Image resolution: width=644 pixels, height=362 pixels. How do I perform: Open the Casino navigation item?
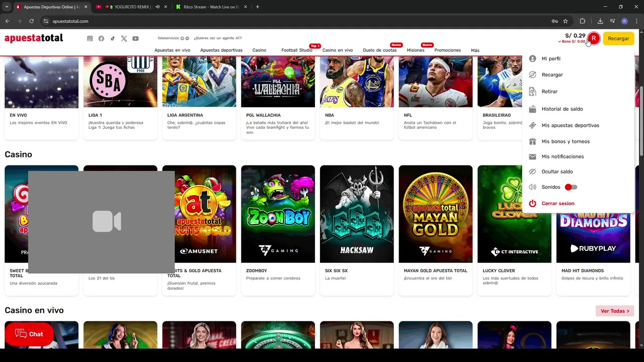[x=259, y=50]
